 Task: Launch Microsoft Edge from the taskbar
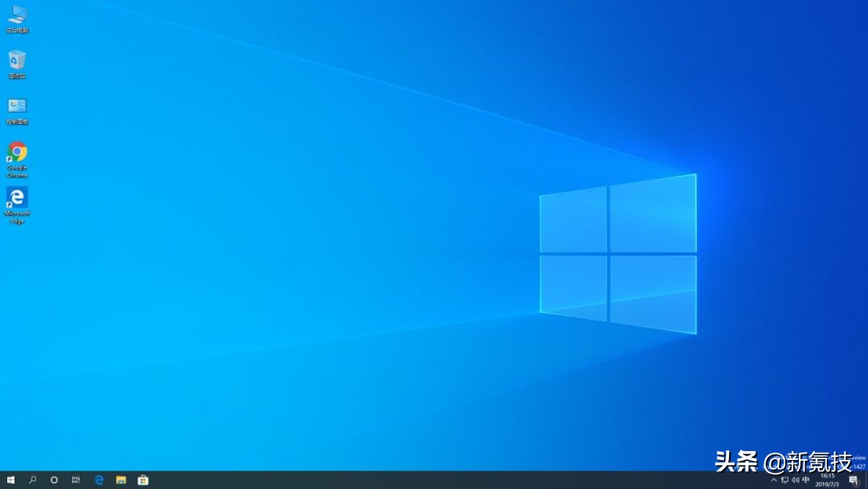click(99, 479)
